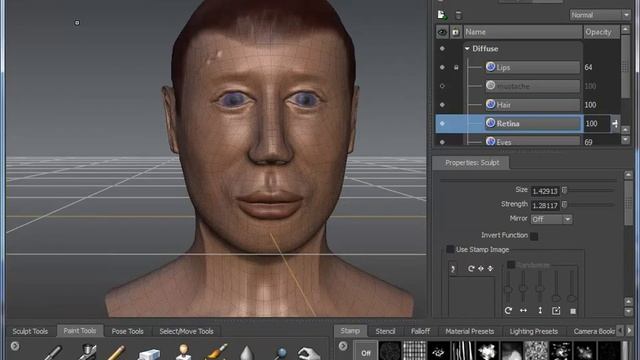The height and width of the screenshot is (360, 640).
Task: Click the mustache layer paint icon
Action: [491, 85]
